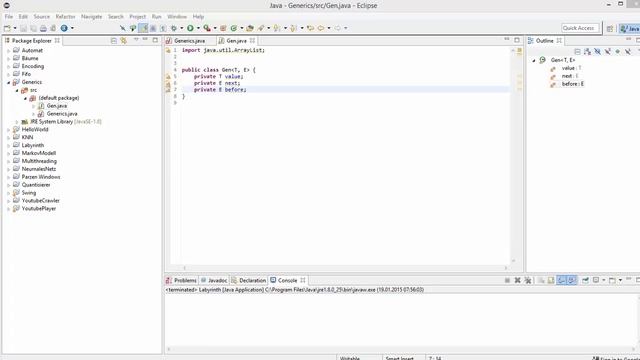Click the Forward navigation arrow in toolbar
This screenshot has height=360, width=640.
click(x=338, y=28)
